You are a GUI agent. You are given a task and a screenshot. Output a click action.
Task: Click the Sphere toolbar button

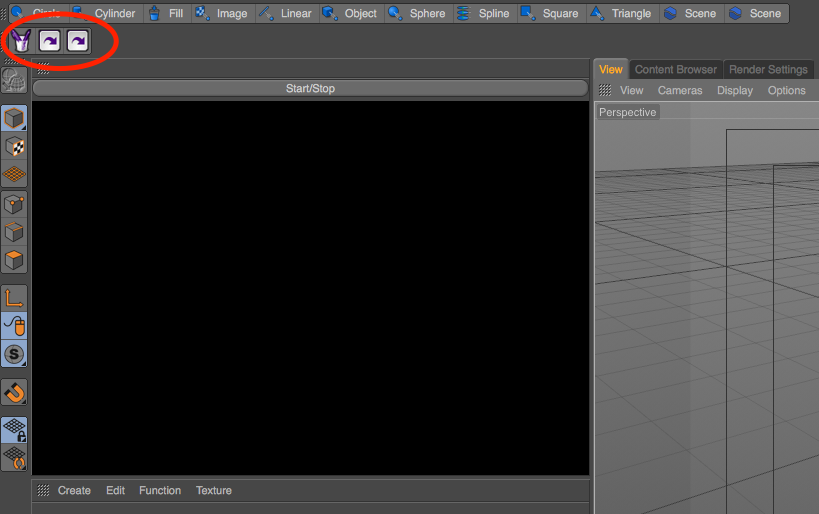[x=417, y=14]
